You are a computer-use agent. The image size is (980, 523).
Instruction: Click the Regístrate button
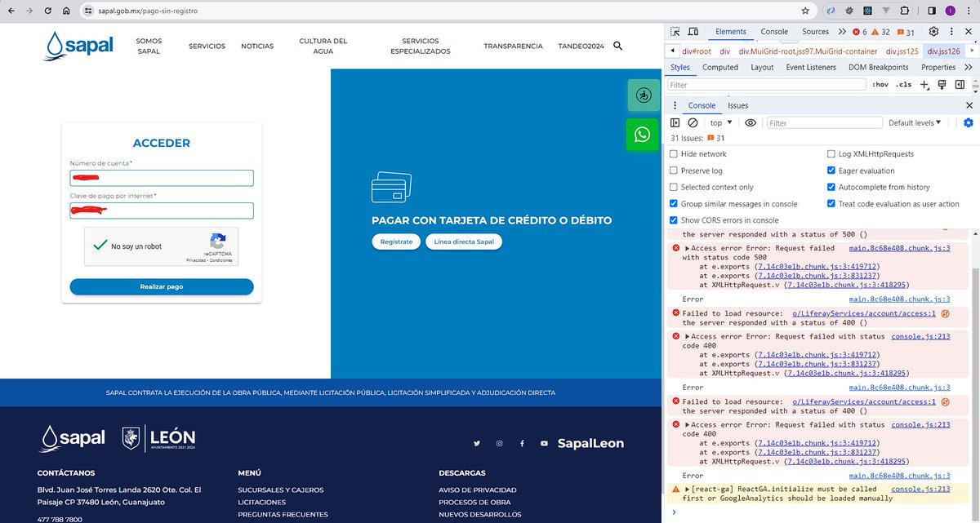click(x=396, y=242)
